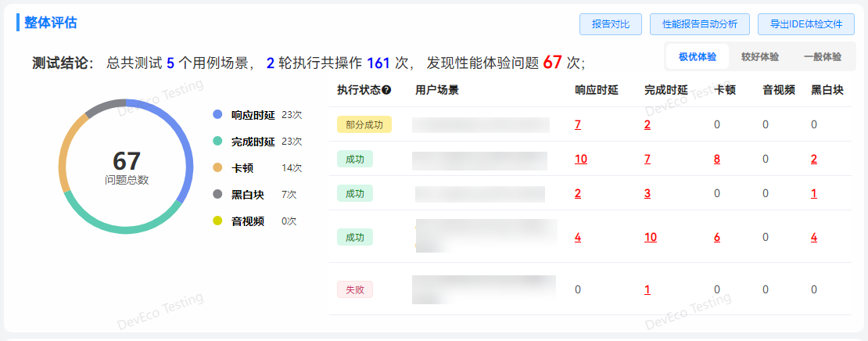Click the 卡顿 orange legend dot
This screenshot has height=341, width=868.
(x=217, y=167)
